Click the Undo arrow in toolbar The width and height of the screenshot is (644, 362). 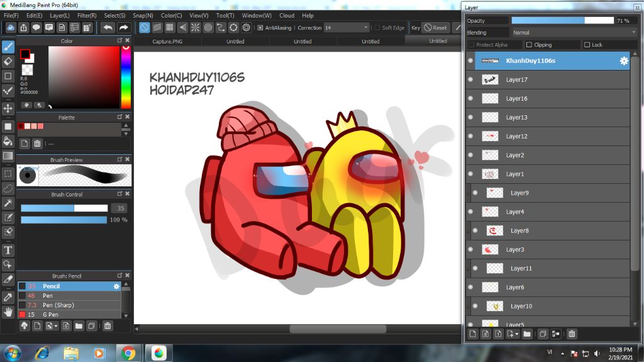tap(108, 28)
